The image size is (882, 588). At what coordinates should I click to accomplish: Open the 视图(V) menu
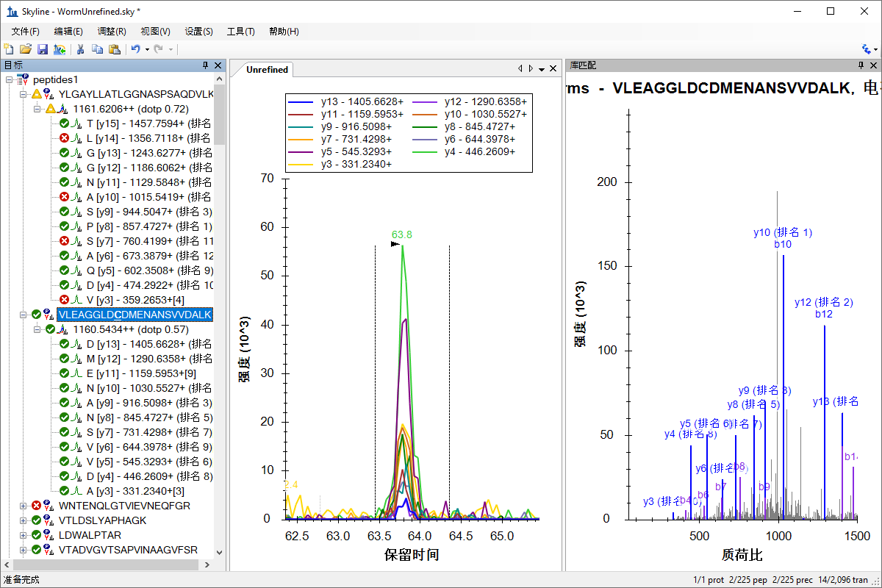[x=155, y=32]
